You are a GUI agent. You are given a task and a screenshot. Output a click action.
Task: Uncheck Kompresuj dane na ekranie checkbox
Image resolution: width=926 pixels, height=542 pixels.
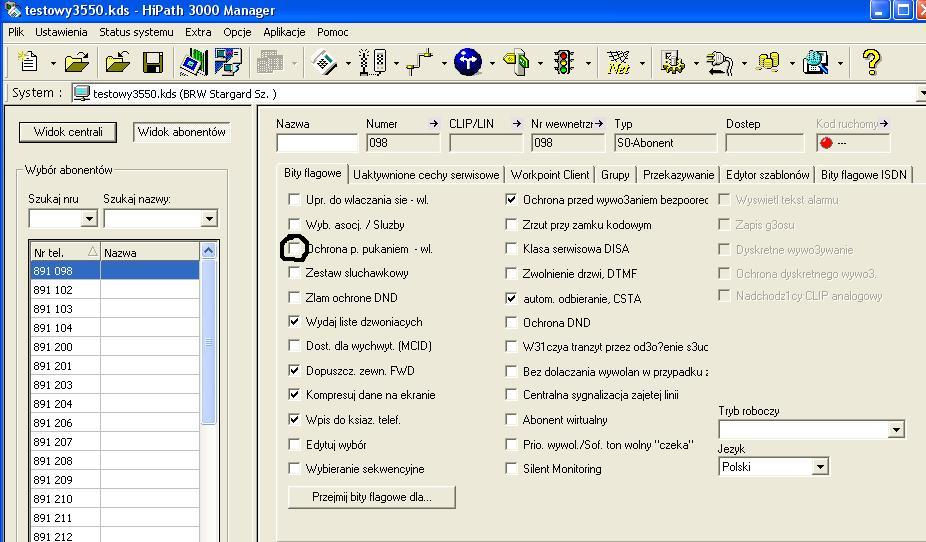[x=294, y=394]
